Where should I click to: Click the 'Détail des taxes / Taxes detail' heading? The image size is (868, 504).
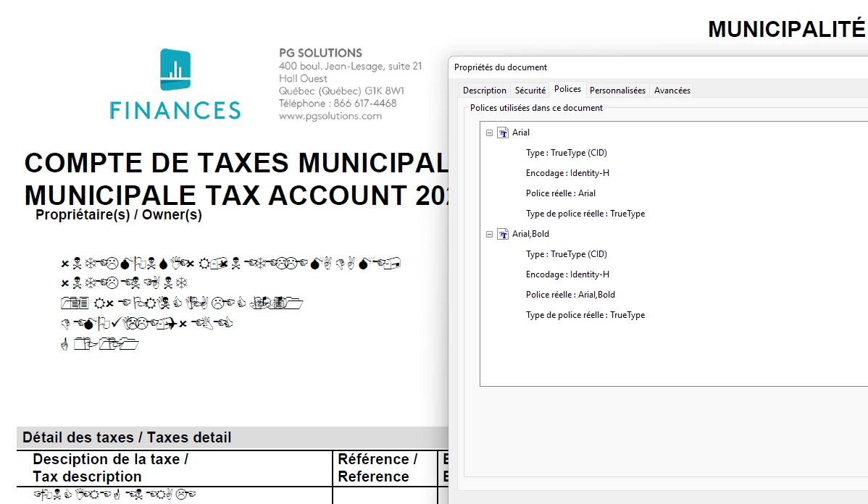click(127, 437)
